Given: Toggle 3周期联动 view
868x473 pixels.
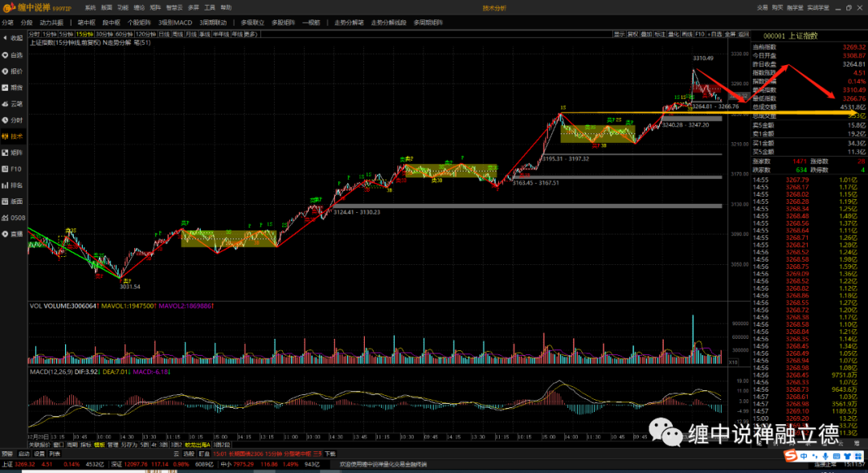Looking at the screenshot, I should pyautogui.click(x=213, y=22).
